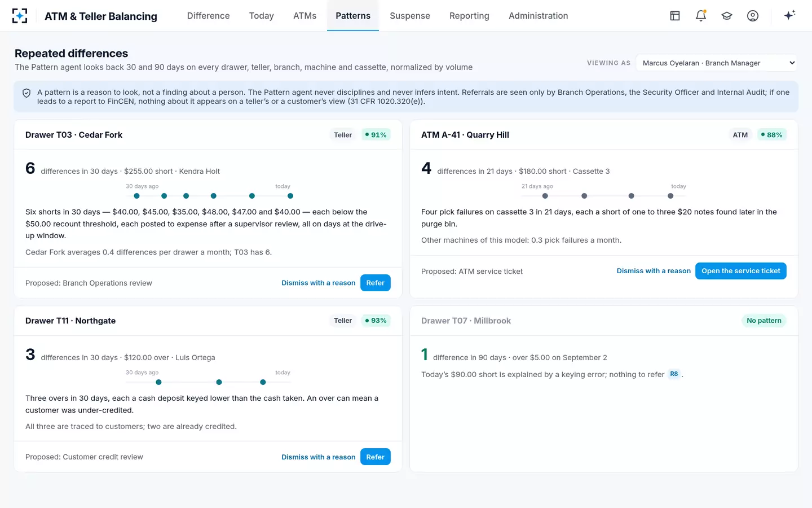Dismiss Drawer T11 Northgate with a reason
The width and height of the screenshot is (812, 508).
pyautogui.click(x=319, y=457)
